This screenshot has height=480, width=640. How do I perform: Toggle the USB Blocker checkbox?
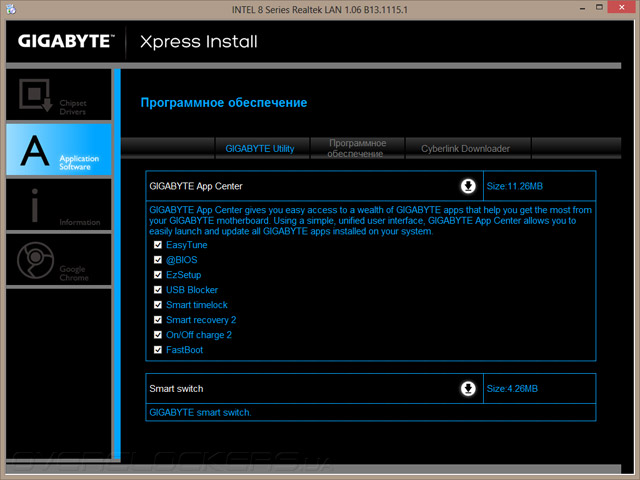[x=158, y=290]
